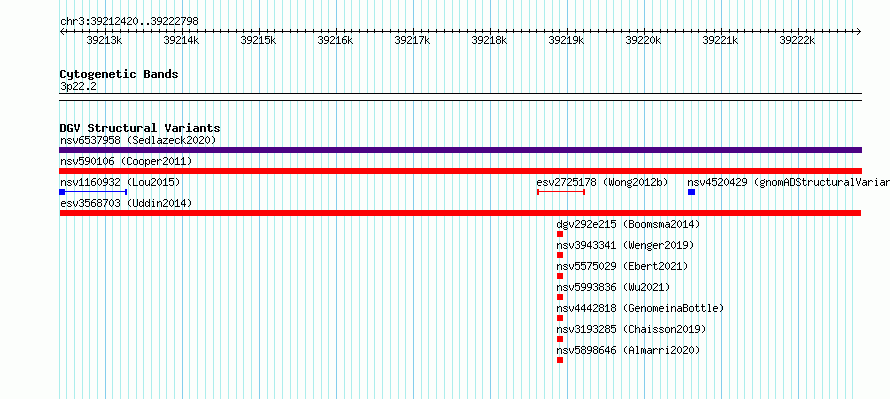Click the 39219k ruler position
Screen dimensions: 890x399
566,40
